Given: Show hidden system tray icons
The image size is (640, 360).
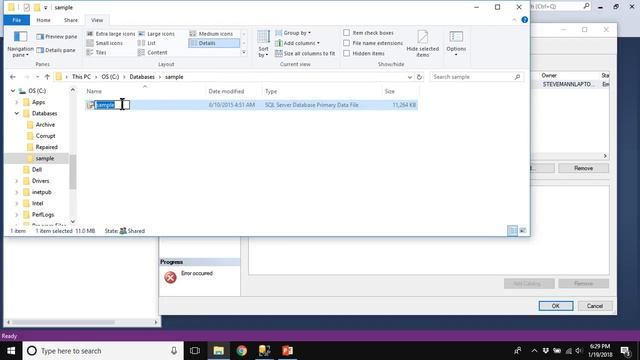Looking at the screenshot, I should coord(534,351).
